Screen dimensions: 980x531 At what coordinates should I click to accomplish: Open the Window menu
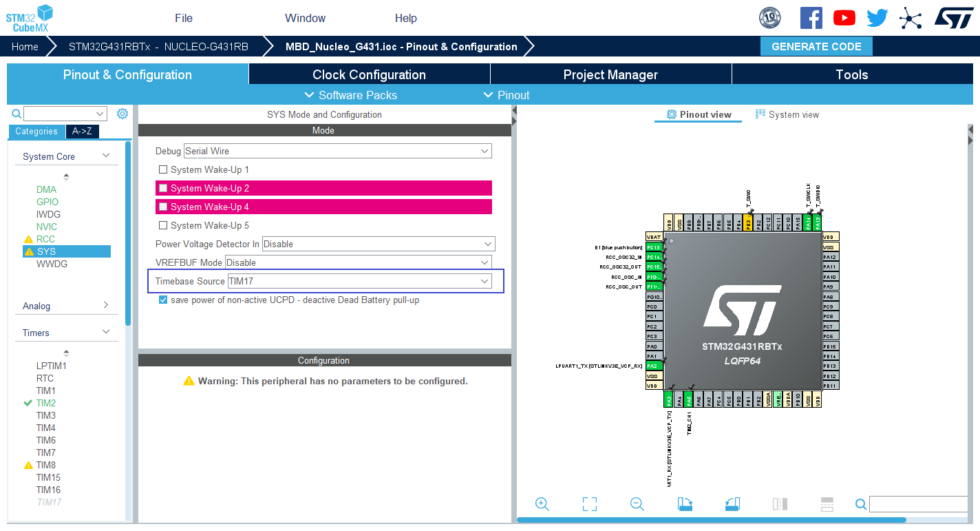(305, 18)
